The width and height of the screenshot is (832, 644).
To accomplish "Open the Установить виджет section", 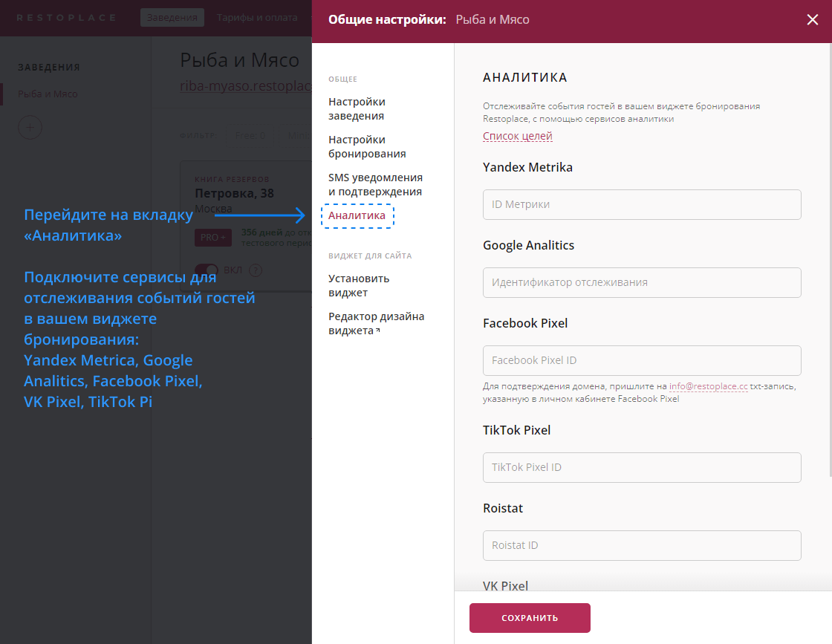I will [359, 285].
